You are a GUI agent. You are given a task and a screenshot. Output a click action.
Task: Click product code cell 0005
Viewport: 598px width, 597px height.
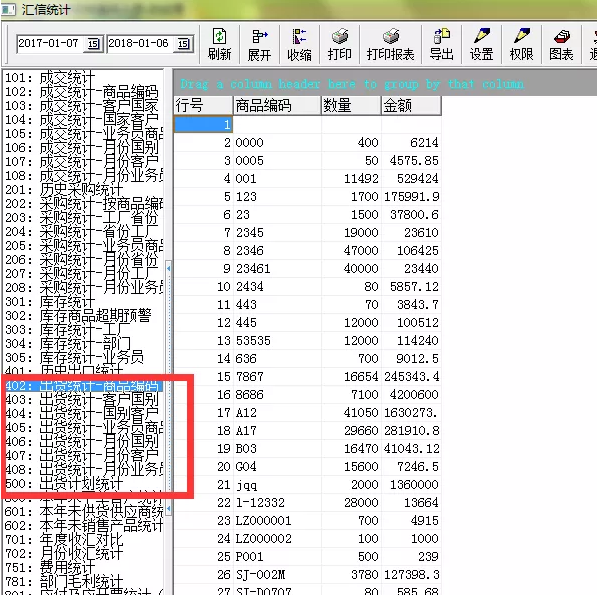click(277, 161)
